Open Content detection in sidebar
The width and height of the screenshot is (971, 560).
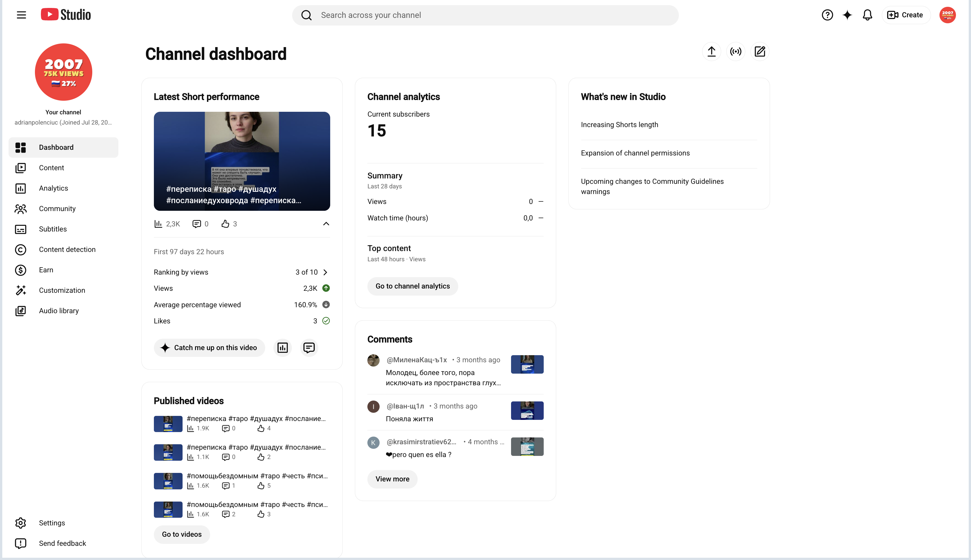point(64,249)
